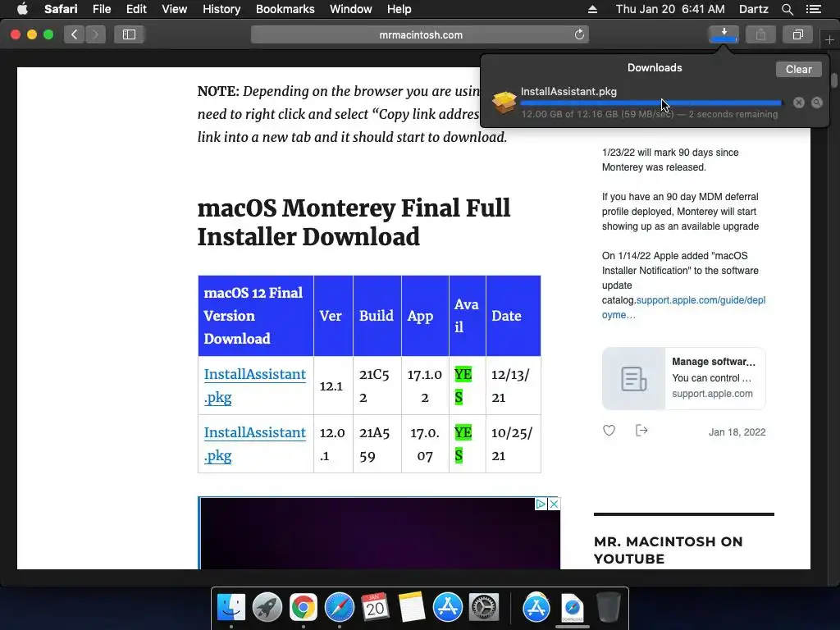
Task: Select date cell 12/13/21
Action: click(x=513, y=386)
